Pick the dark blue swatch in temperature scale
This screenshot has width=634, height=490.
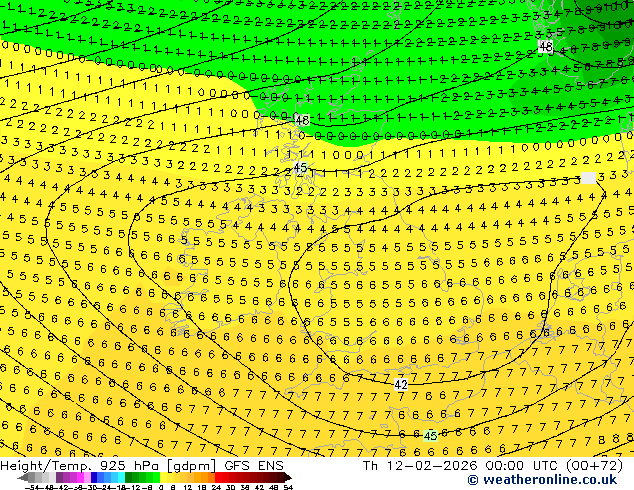coord(94,478)
